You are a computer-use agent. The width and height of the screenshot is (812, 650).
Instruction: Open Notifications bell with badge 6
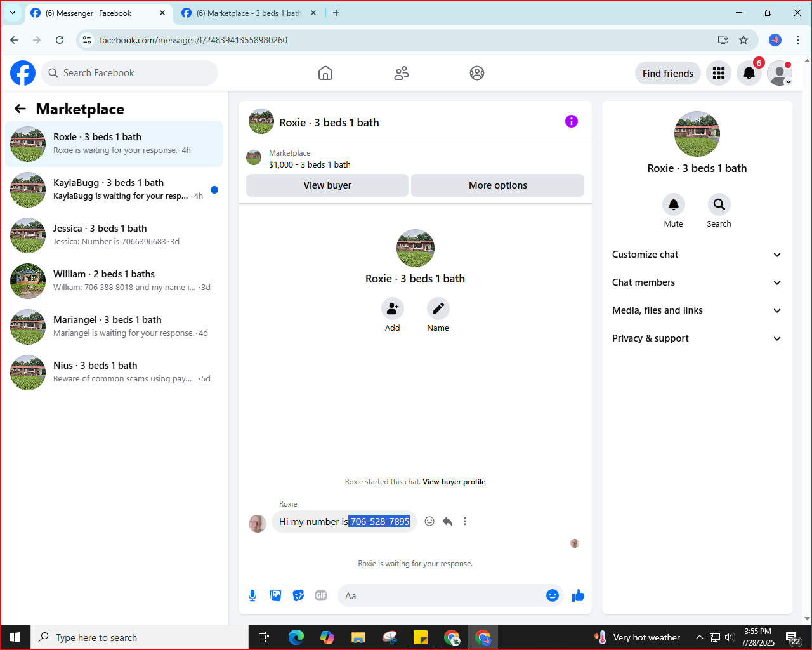coord(749,73)
